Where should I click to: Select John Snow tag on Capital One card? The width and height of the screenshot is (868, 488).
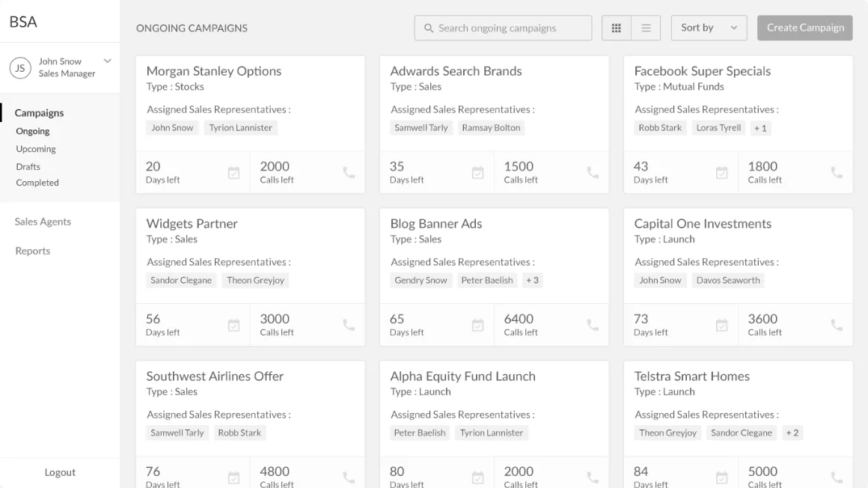pos(661,280)
